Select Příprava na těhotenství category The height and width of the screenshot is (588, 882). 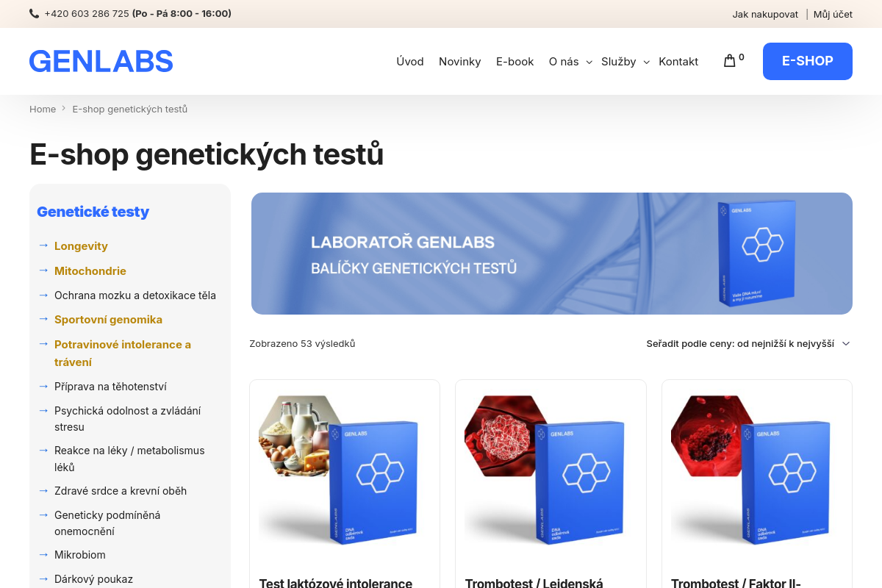pos(111,386)
